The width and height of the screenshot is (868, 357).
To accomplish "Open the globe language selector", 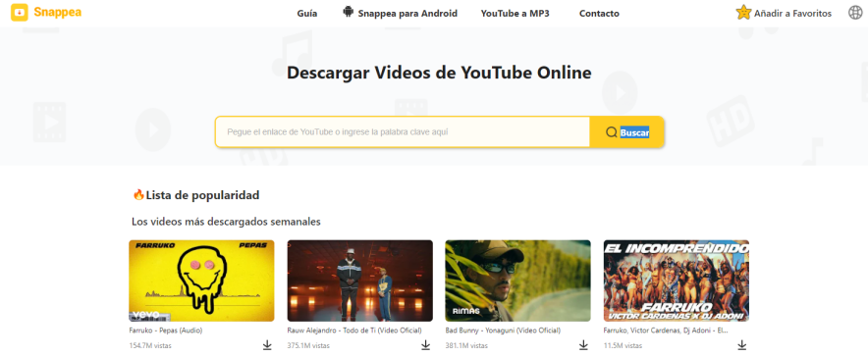I will [855, 12].
